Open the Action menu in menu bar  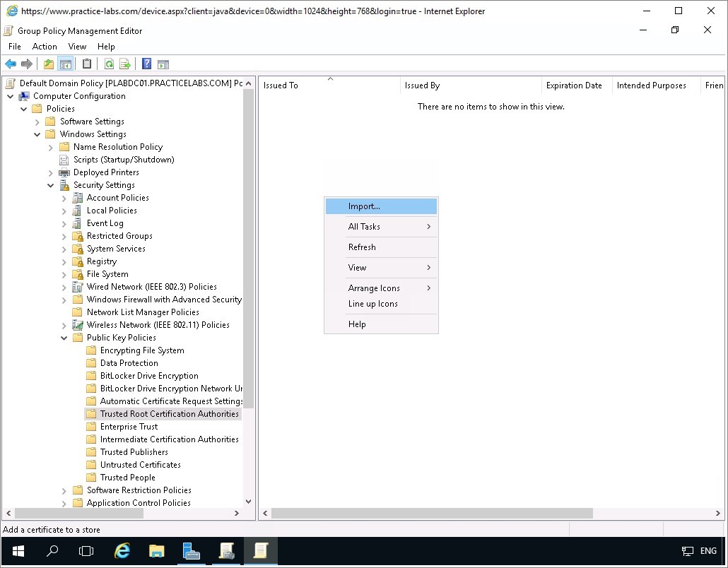pyautogui.click(x=45, y=47)
